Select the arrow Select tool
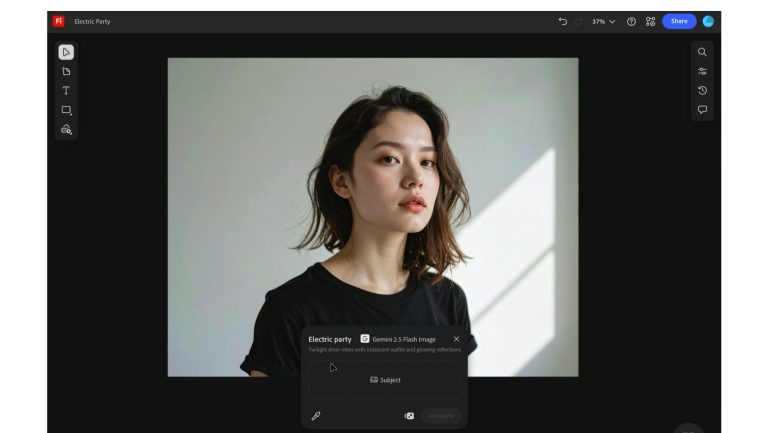The height and width of the screenshot is (433, 770). pos(66,52)
